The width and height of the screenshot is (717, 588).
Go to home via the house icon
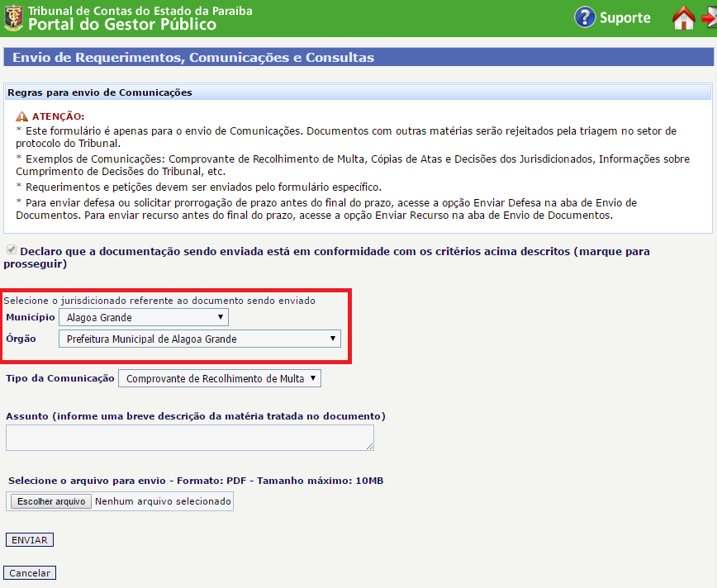(683, 17)
